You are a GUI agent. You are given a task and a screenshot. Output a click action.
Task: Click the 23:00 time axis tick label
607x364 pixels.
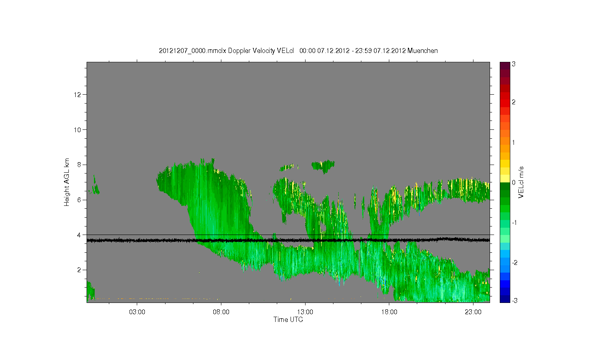pyautogui.click(x=473, y=312)
